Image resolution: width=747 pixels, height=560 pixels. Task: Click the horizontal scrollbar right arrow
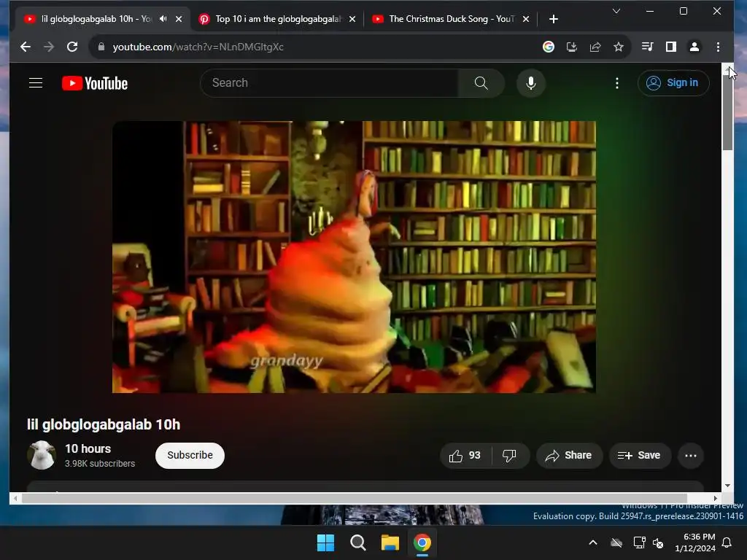(715, 498)
